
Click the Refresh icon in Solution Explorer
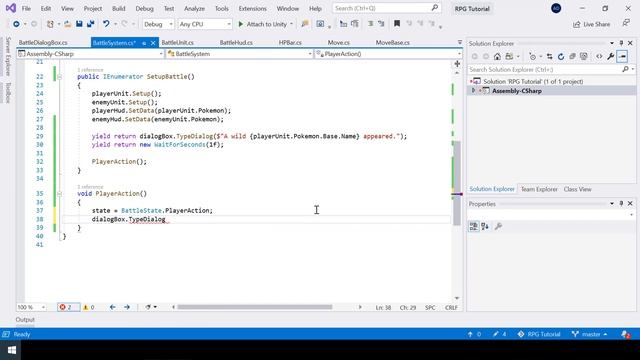(x=561, y=57)
